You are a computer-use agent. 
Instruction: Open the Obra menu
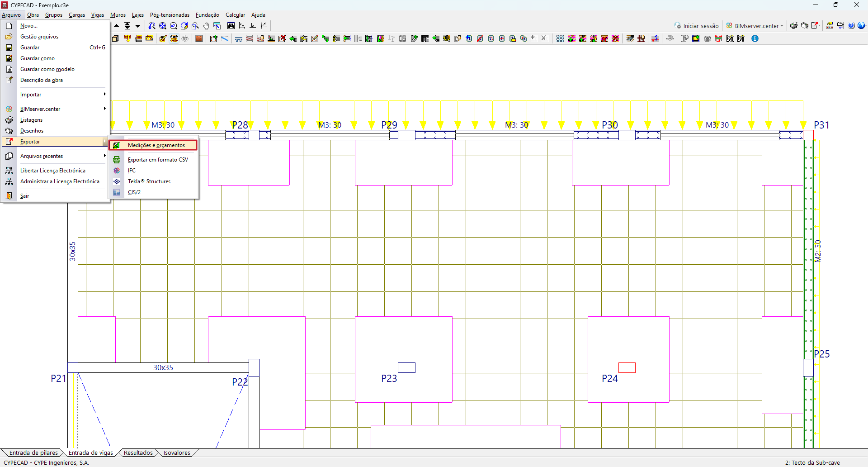pyautogui.click(x=33, y=15)
